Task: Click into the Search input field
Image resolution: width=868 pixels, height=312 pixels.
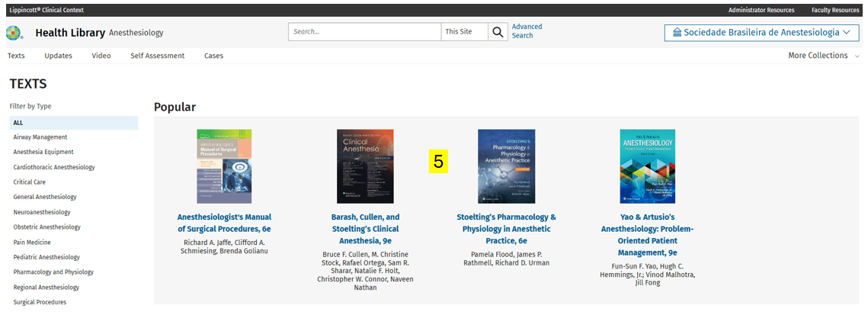Action: pos(365,32)
